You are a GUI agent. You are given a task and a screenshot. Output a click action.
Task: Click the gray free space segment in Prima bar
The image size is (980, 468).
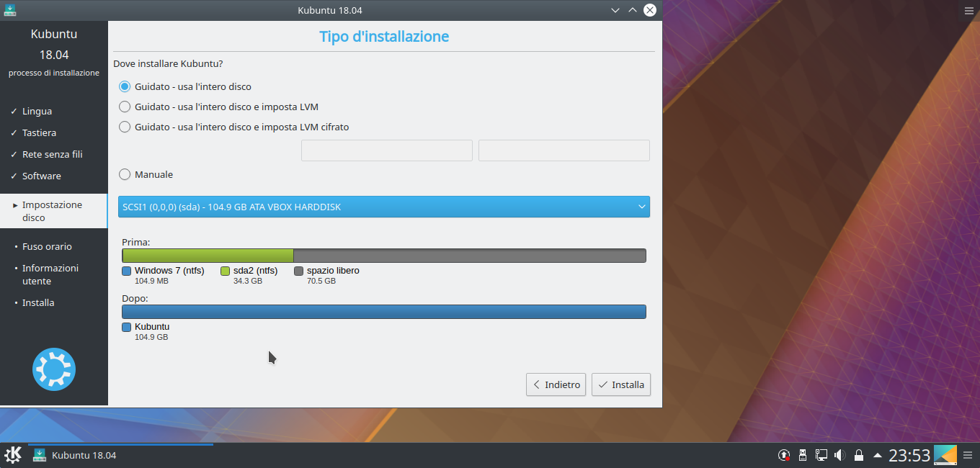(469, 256)
